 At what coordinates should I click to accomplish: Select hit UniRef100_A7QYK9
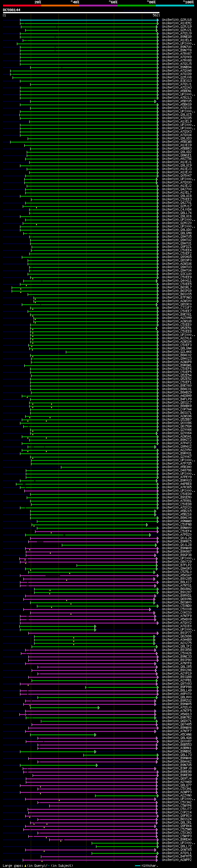(177, 57)
